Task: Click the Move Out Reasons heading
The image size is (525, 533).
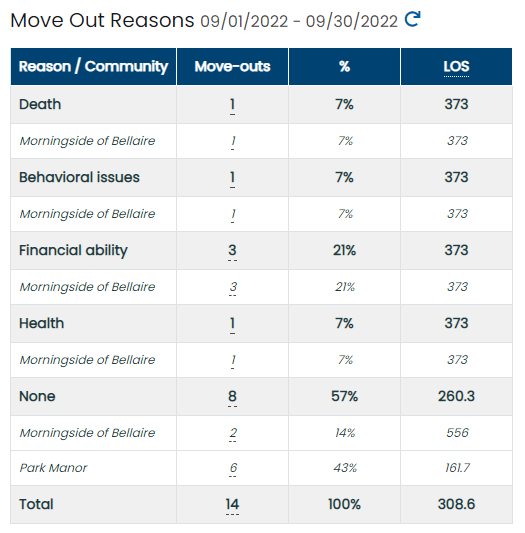Action: pyautogui.click(x=102, y=20)
